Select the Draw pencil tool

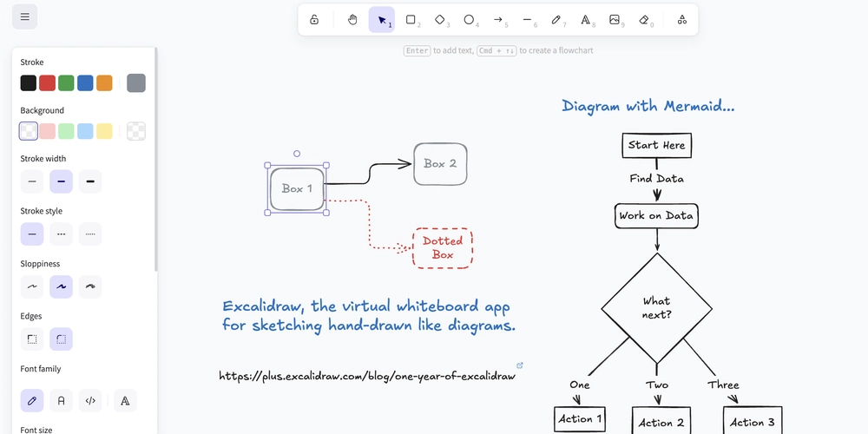(x=556, y=19)
